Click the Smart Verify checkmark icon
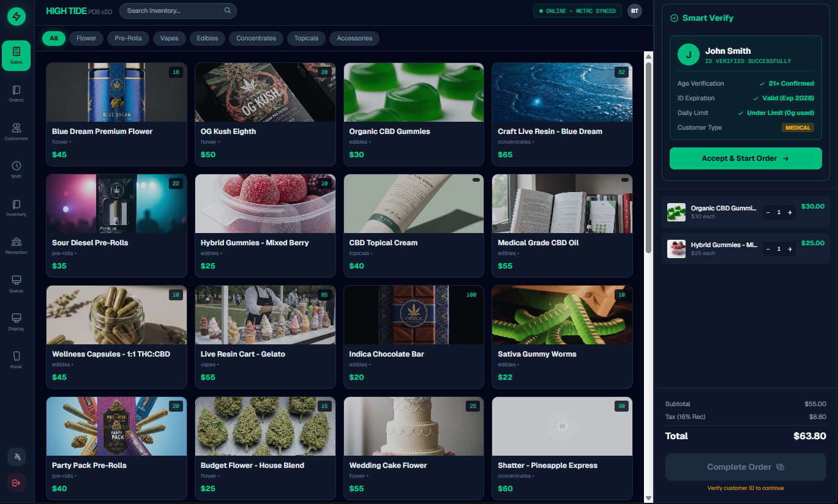Image resolution: width=838 pixels, height=504 pixels. (x=674, y=18)
